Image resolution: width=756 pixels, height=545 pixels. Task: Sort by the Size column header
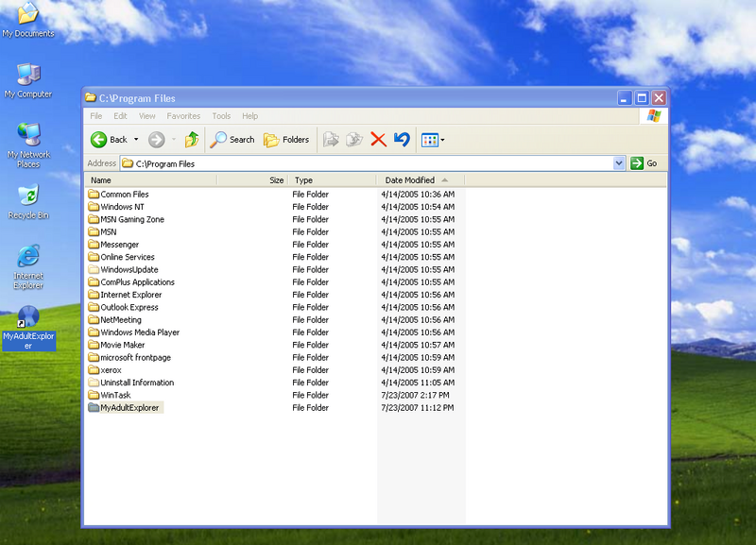pos(252,180)
